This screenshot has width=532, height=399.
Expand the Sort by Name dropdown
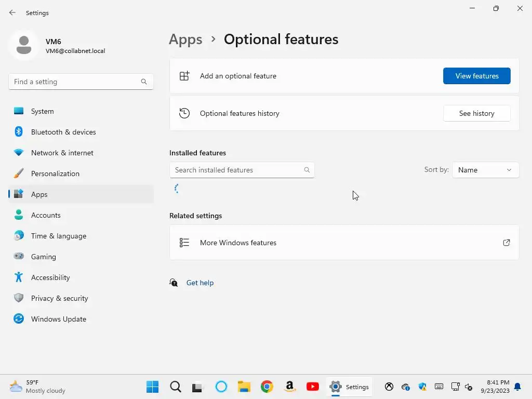point(485,170)
